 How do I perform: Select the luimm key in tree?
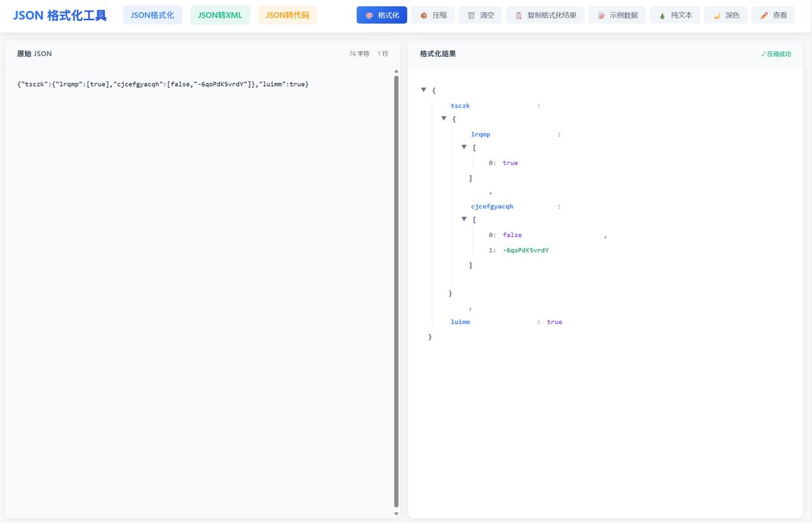(460, 322)
